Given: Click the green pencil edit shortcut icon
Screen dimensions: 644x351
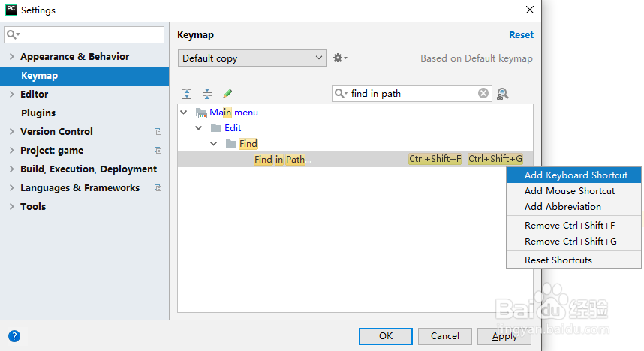Looking at the screenshot, I should [x=227, y=94].
